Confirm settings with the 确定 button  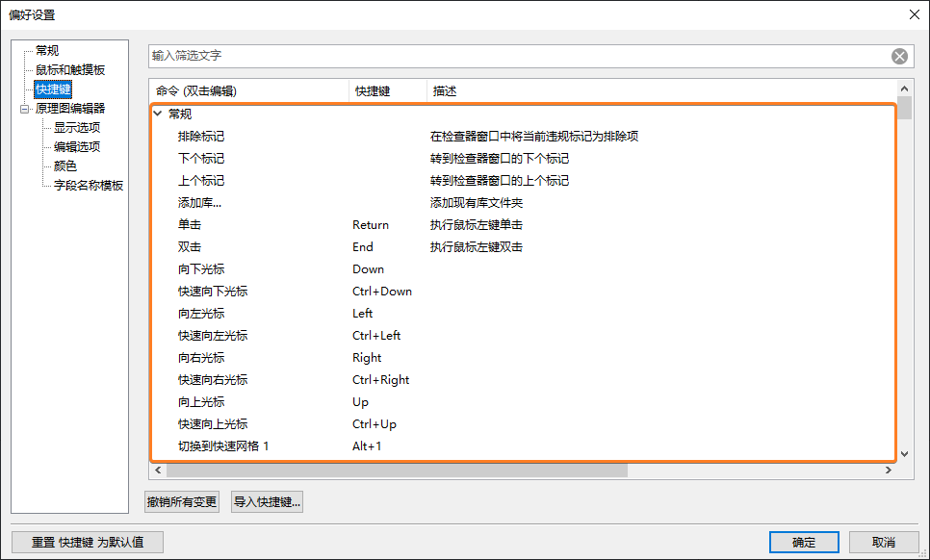coord(803,542)
